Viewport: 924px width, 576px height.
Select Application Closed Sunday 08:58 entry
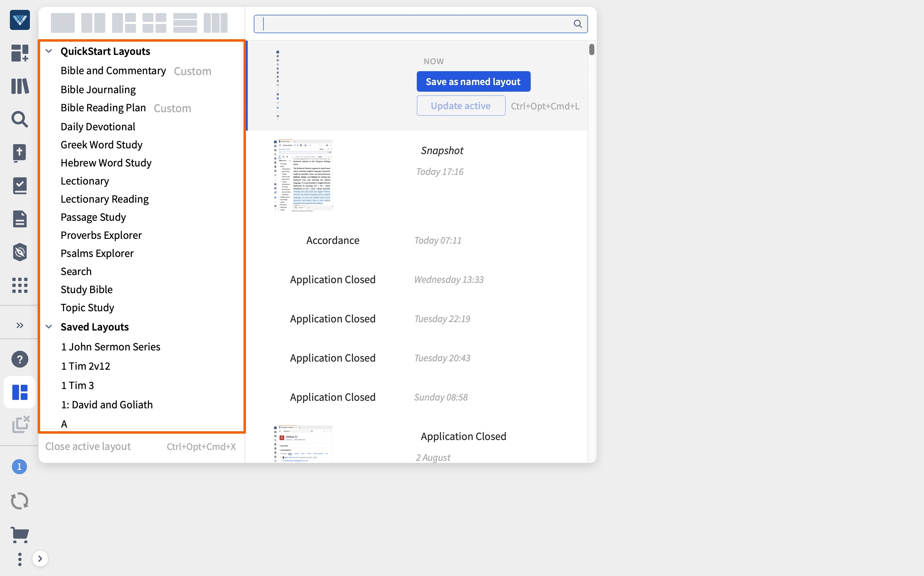pos(418,397)
